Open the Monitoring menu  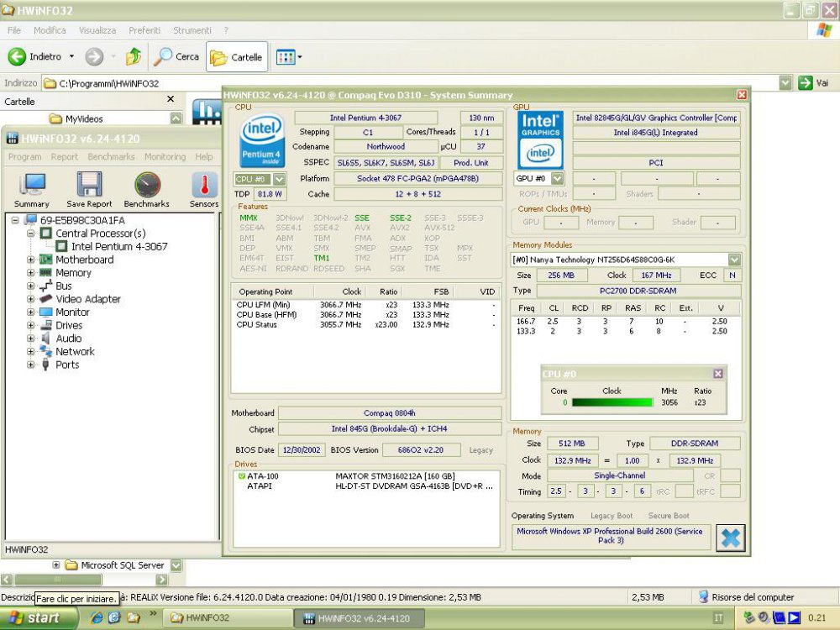click(x=165, y=156)
